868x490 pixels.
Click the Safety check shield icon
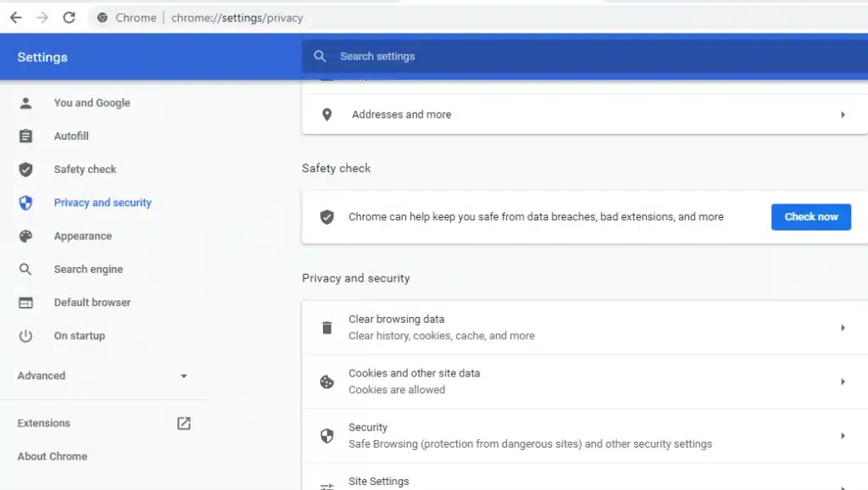point(26,169)
